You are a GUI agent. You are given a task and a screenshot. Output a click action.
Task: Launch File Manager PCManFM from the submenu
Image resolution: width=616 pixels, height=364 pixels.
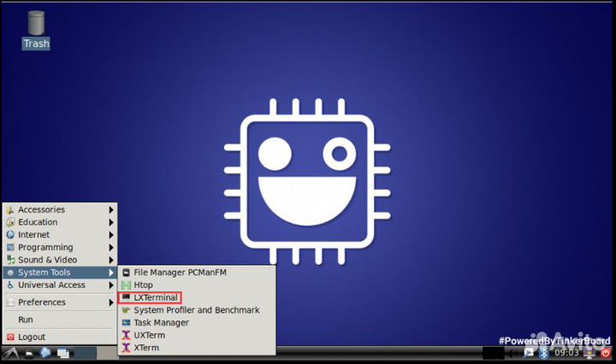(x=198, y=273)
